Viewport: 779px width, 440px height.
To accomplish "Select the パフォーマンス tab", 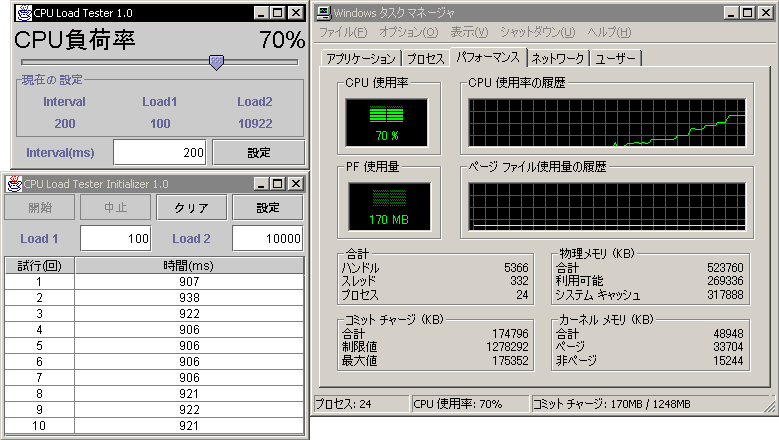I will click(x=488, y=57).
